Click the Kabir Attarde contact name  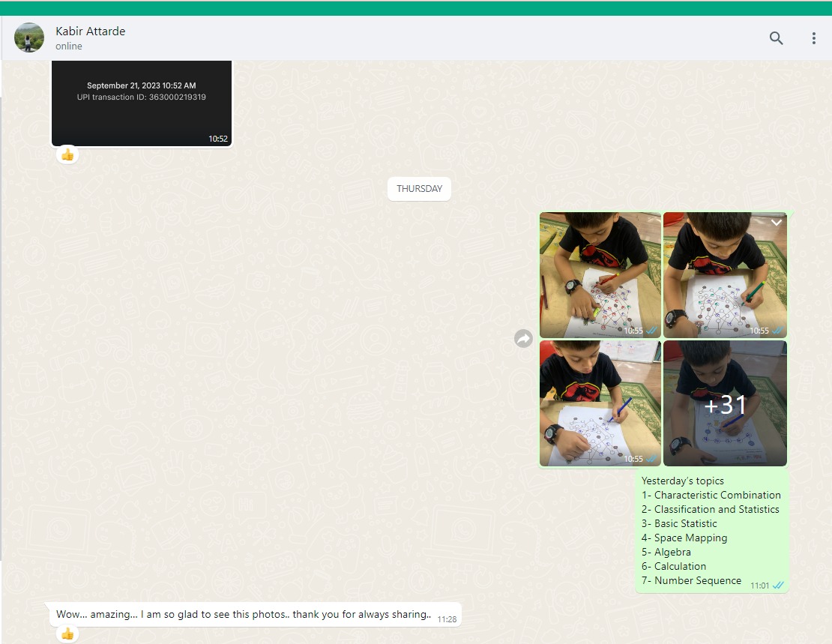tap(91, 31)
